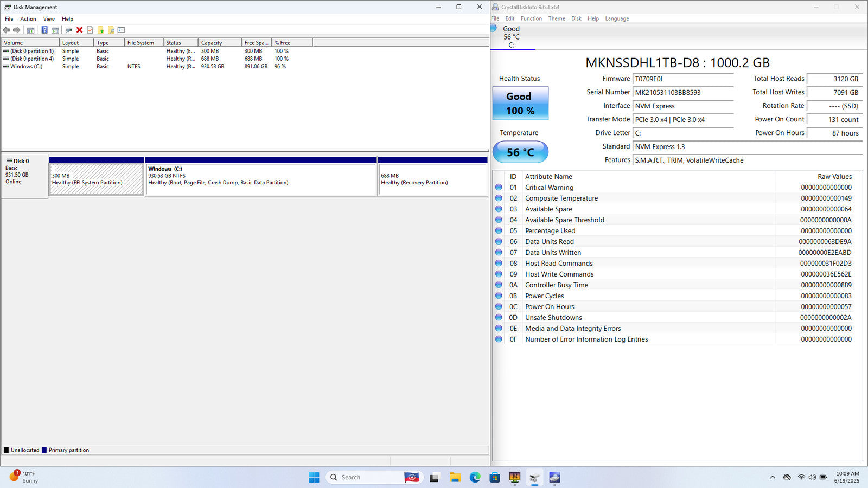
Task: Open the Theme menu in CrystalDiskInfo
Action: [557, 18]
